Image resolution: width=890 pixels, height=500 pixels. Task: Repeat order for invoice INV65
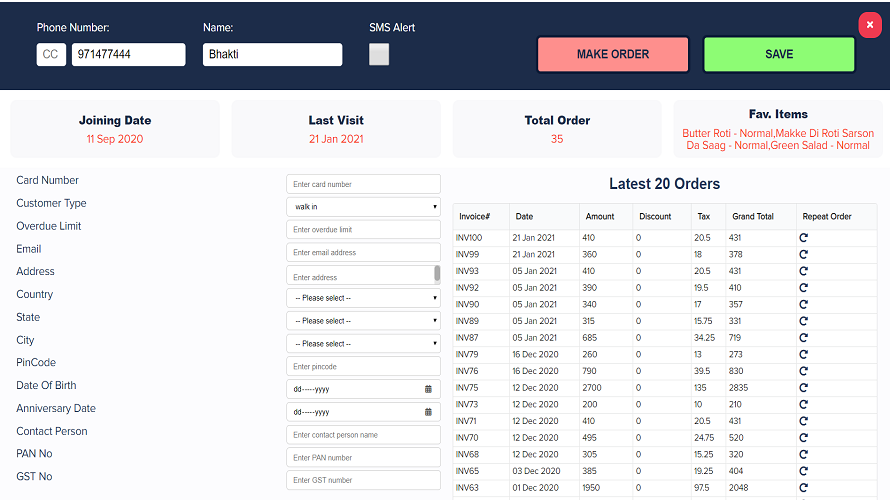[803, 471]
